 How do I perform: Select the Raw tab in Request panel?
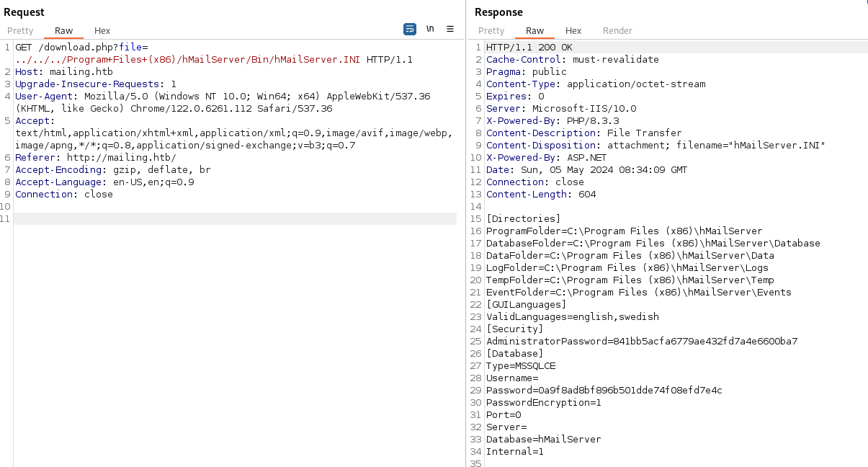tap(64, 30)
